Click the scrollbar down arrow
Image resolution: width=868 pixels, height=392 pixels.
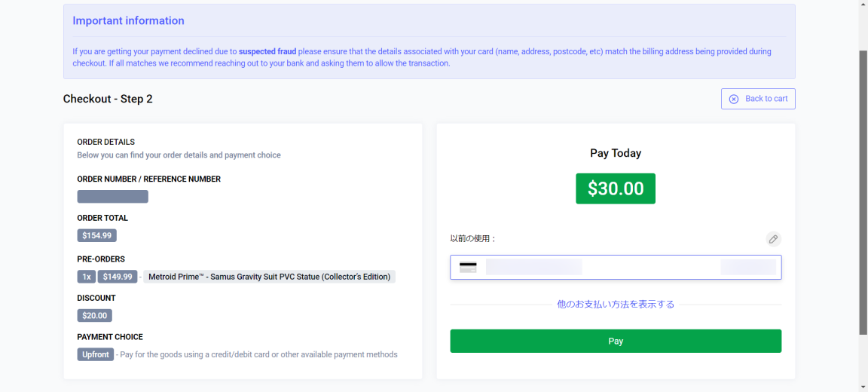click(863, 387)
